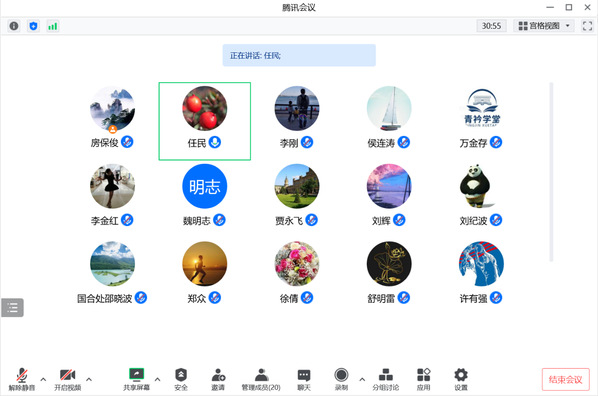Click muted mic icon beside 舒明雷
Image resolution: width=598 pixels, height=396 pixels.
click(403, 298)
